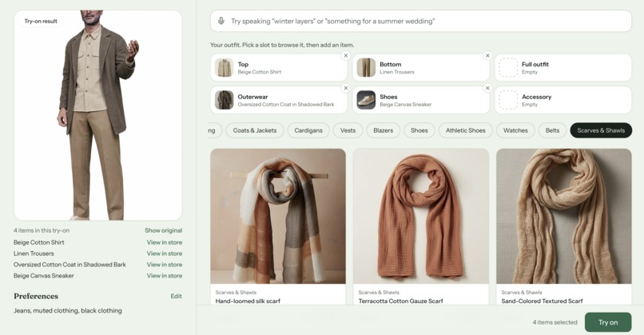
Task: Click the Beige Cotton Shirt thumbnail icon
Action: (225, 67)
